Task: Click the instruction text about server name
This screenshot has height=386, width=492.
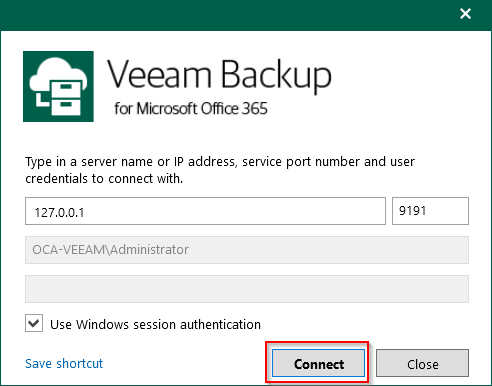Action: (220, 170)
